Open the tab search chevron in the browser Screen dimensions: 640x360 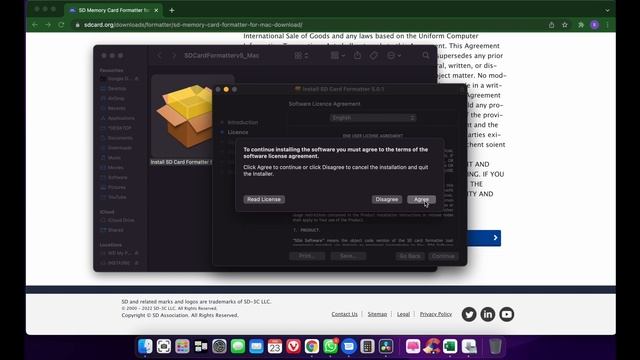tap(607, 10)
